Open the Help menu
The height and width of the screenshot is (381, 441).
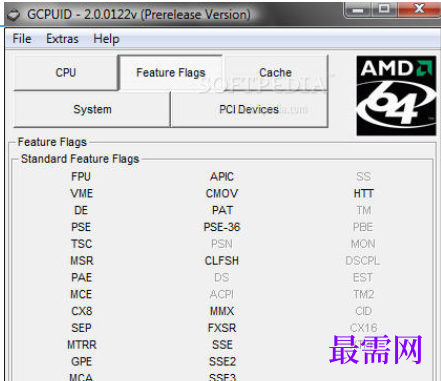106,39
